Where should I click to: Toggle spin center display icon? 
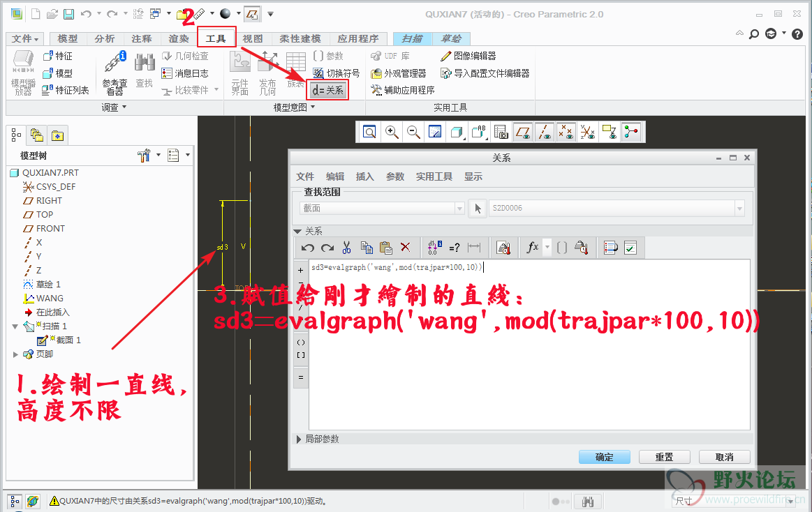[631, 132]
